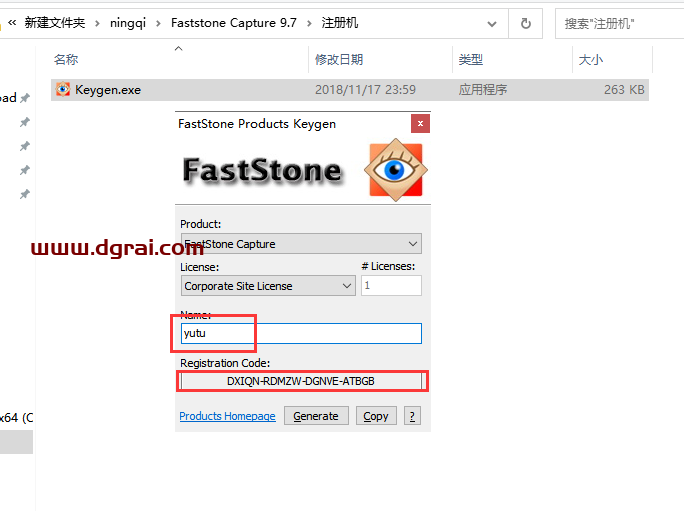Navigate to 新建文件夹 in breadcrumb
The width and height of the screenshot is (684, 511).
pyautogui.click(x=55, y=23)
